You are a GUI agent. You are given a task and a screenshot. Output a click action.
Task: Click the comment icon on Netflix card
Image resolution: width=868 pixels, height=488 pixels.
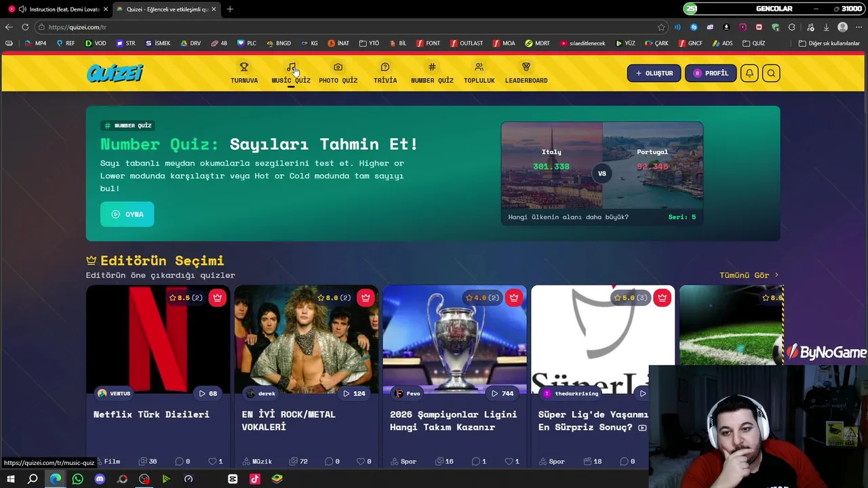pyautogui.click(x=179, y=462)
